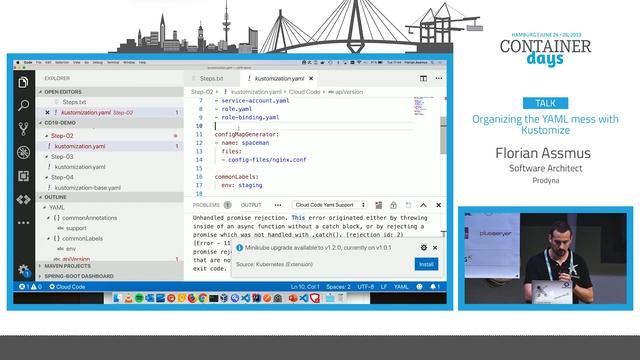Open the output log file icon

click(408, 205)
